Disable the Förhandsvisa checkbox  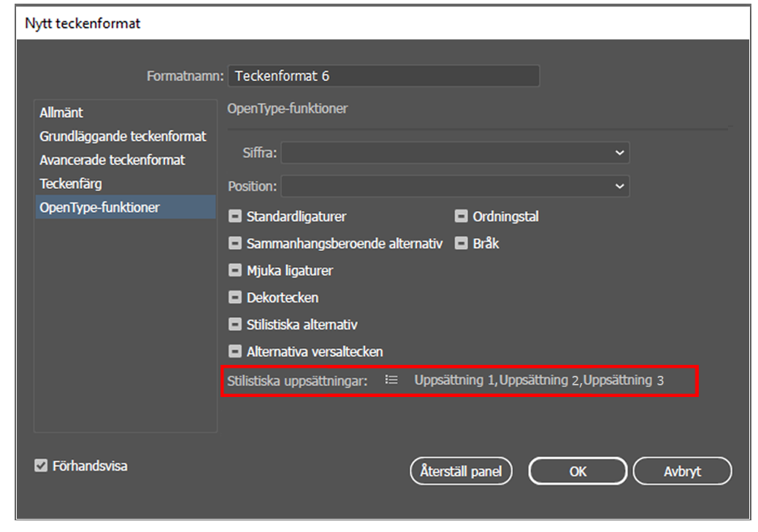[40, 467]
